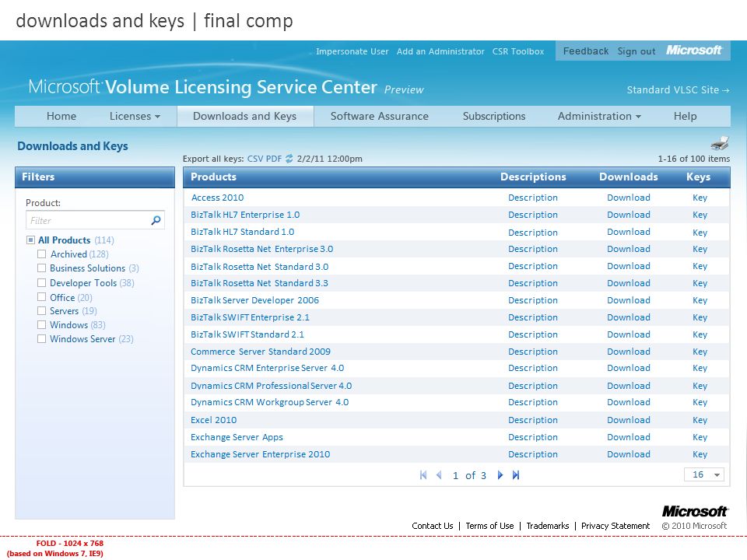The width and height of the screenshot is (747, 560).
Task: Toggle the All Products checkbox
Action: pos(31,240)
